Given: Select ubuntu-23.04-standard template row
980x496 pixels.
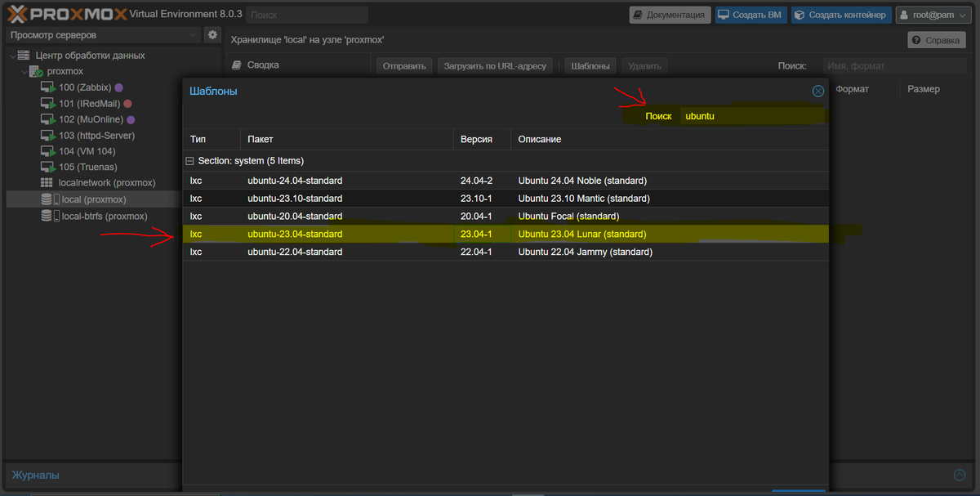Looking at the screenshot, I should point(506,235).
